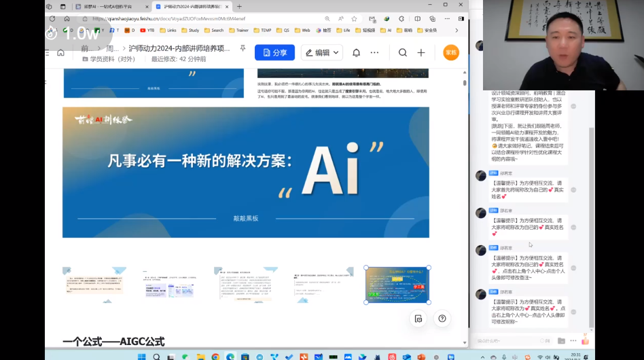Open the Trainer bookmarks folder
Viewport: 644px width, 360px height.
tap(238, 31)
